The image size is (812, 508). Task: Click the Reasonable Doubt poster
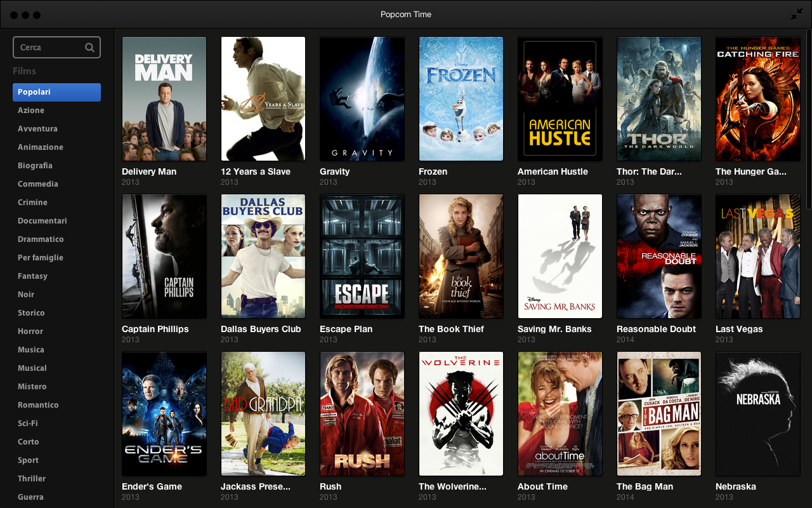click(659, 256)
